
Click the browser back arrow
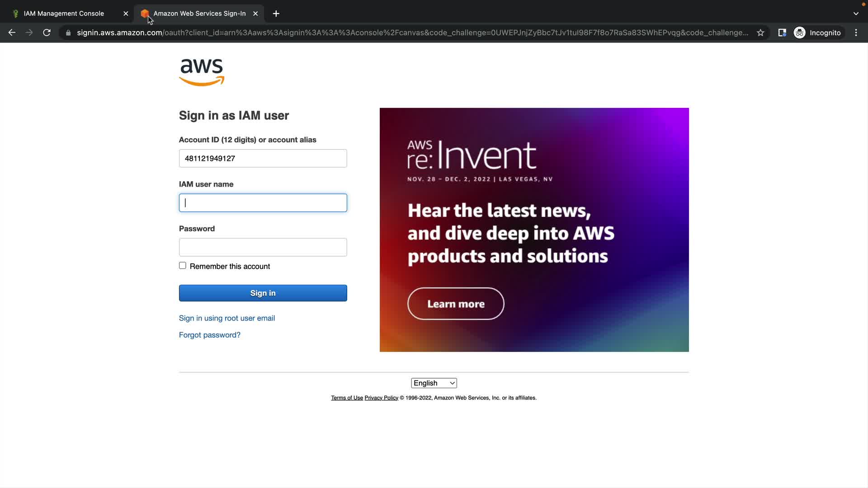click(12, 33)
